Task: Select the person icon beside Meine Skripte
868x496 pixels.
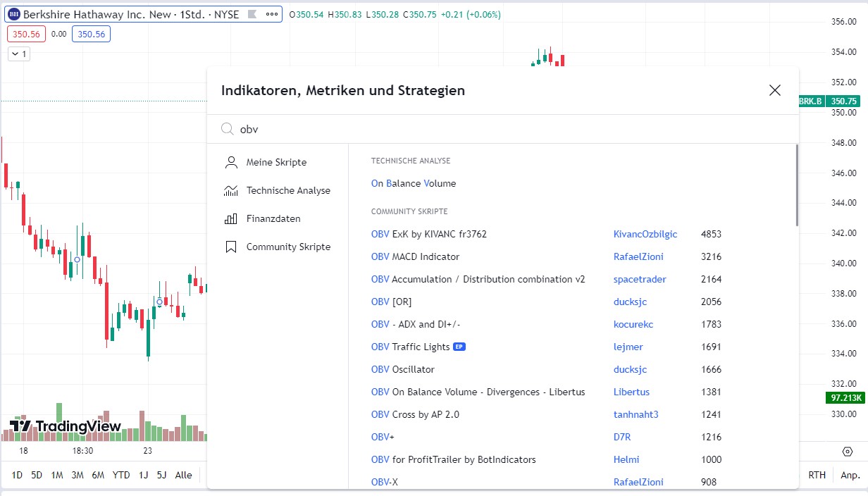Action: pyautogui.click(x=231, y=162)
